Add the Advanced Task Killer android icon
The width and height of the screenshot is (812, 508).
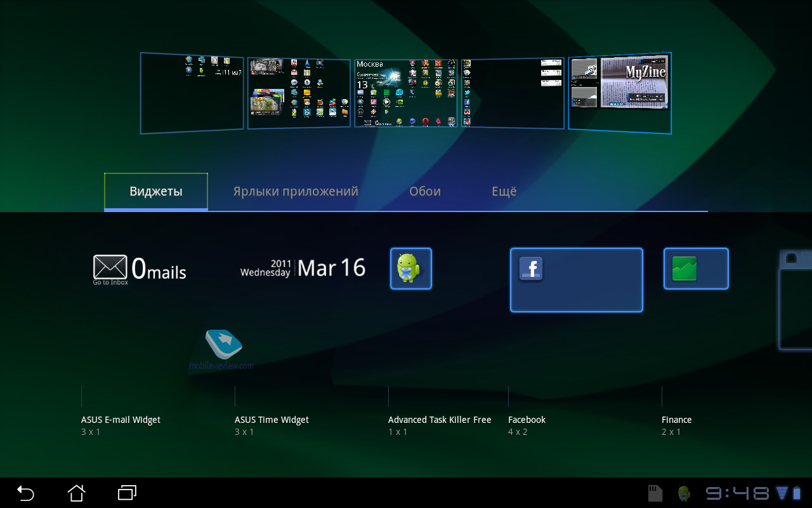point(411,269)
